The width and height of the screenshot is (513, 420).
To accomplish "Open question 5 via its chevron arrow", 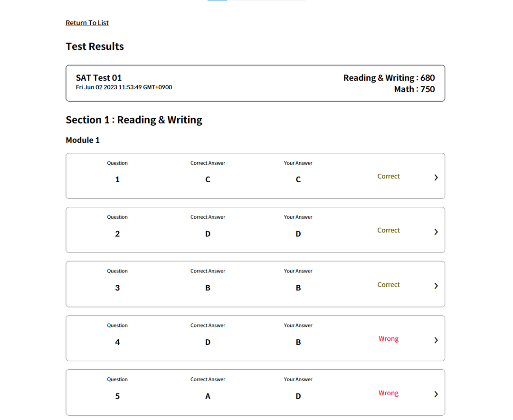I will point(436,394).
